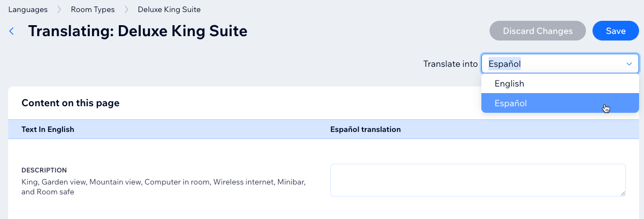Click the chevron arrow in the language dropdown
The height and width of the screenshot is (219, 644).
point(629,64)
